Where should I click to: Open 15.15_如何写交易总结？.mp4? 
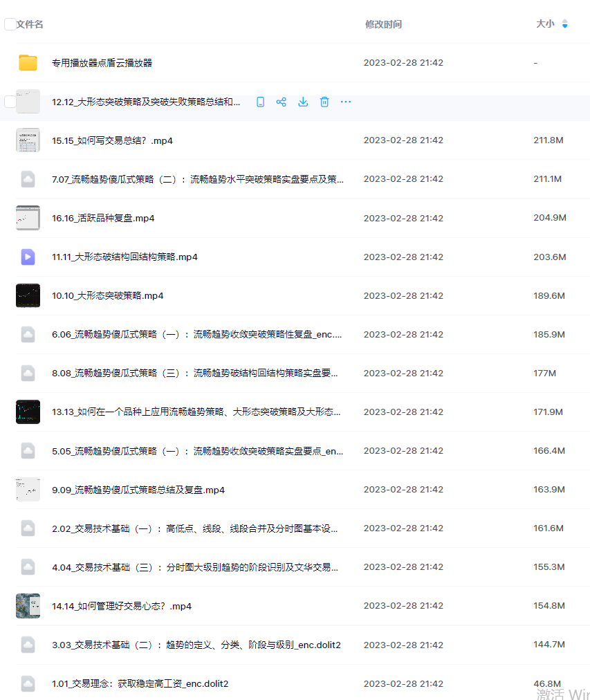[112, 140]
